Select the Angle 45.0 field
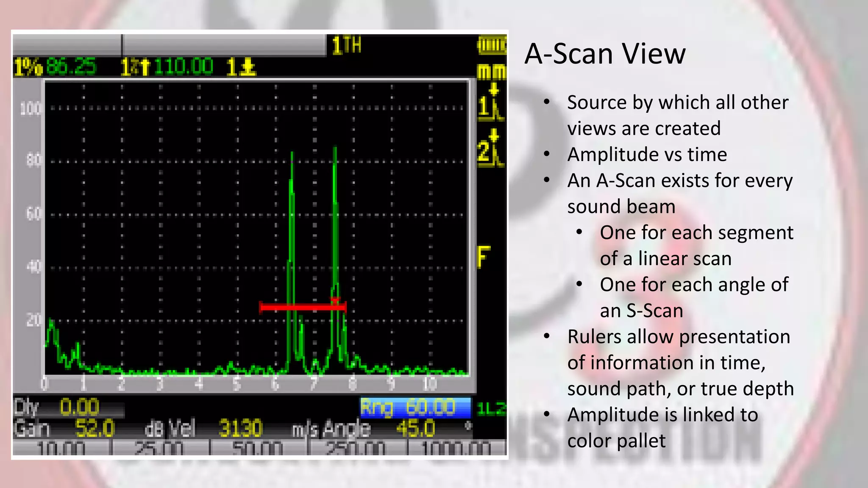This screenshot has height=488, width=868. pyautogui.click(x=397, y=429)
